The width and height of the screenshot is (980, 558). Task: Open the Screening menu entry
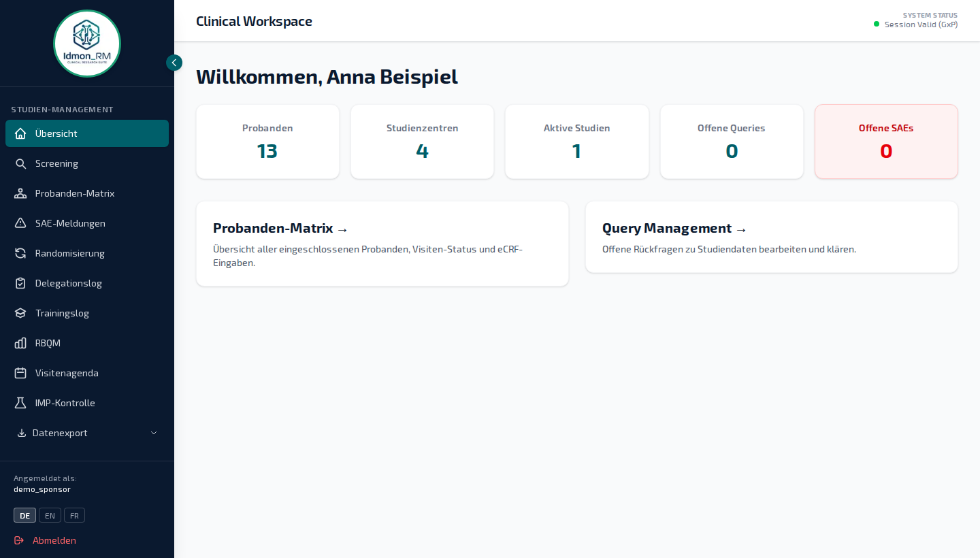[x=87, y=163]
